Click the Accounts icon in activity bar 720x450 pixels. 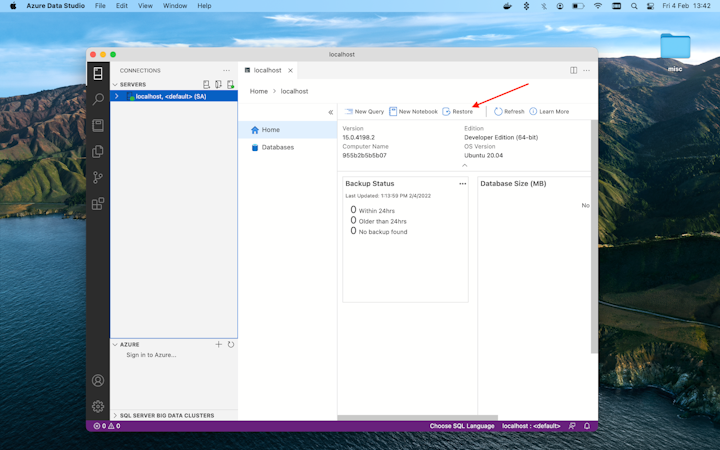point(98,381)
